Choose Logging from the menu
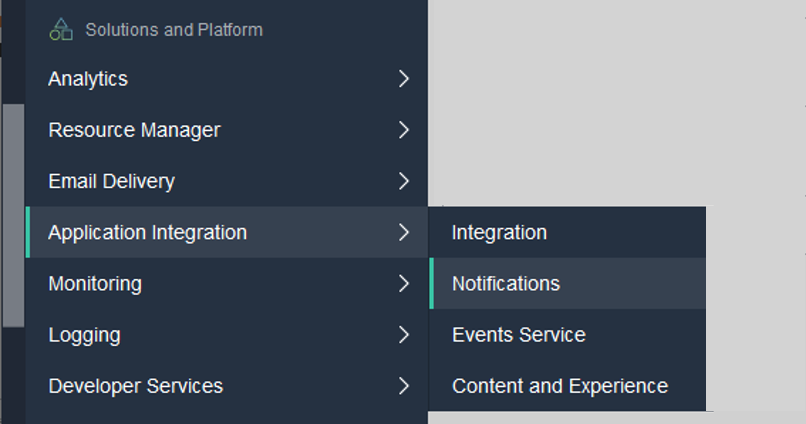 pos(84,335)
